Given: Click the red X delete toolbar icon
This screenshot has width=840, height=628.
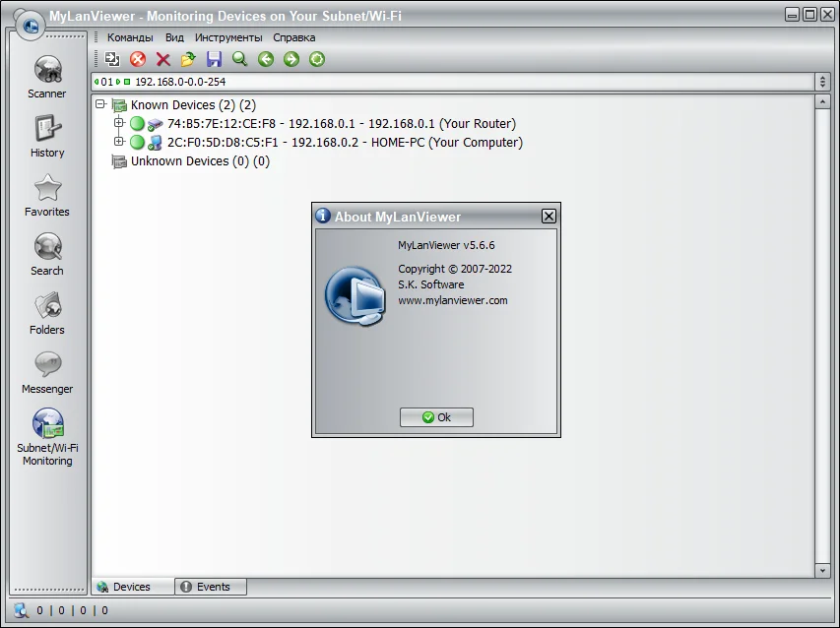Looking at the screenshot, I should coord(162,59).
